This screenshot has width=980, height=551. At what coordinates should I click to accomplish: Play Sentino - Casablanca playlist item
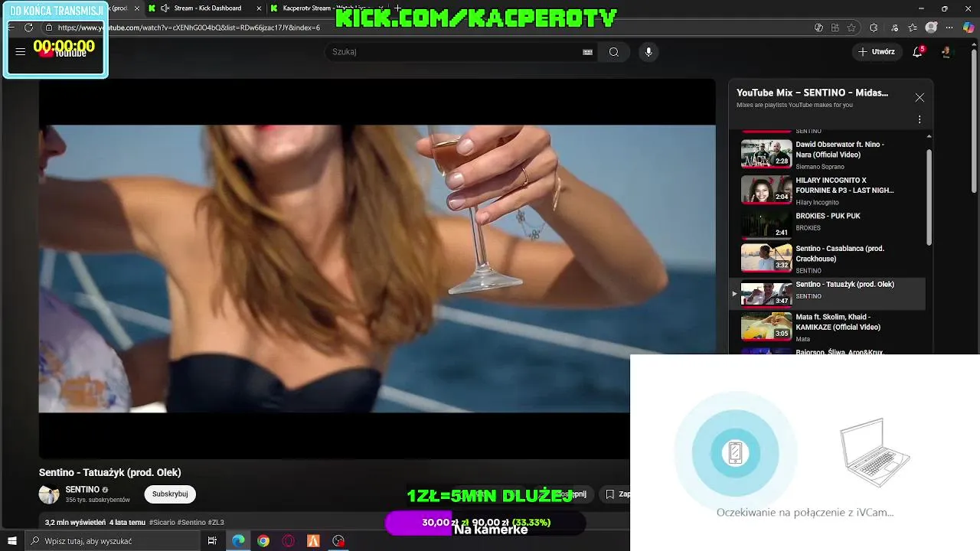[833, 259]
